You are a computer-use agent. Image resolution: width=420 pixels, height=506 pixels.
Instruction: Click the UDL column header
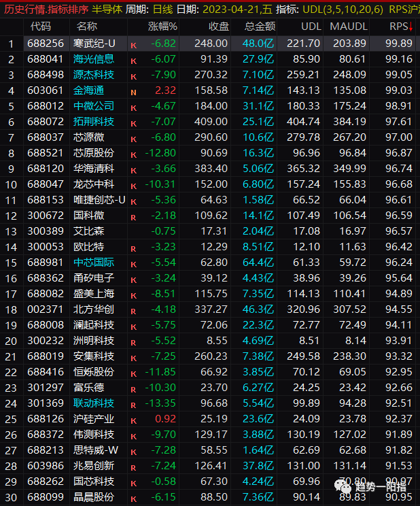point(311,27)
